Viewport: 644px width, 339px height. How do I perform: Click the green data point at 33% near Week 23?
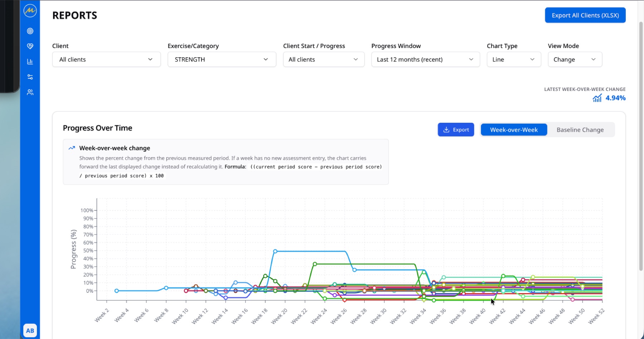pyautogui.click(x=315, y=264)
